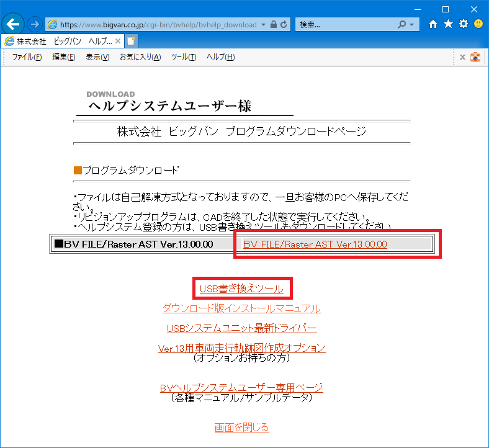
Task: Open the ヘルプ(H) menu
Action: pos(220,56)
